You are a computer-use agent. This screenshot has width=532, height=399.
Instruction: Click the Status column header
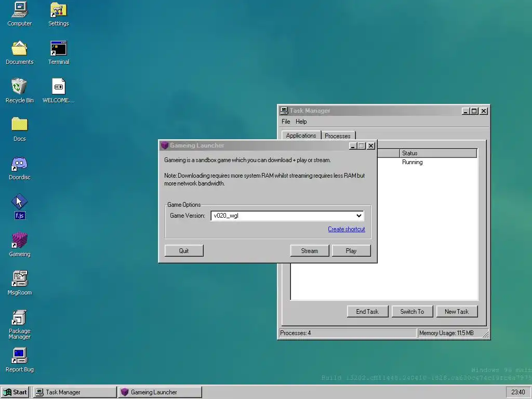point(438,153)
